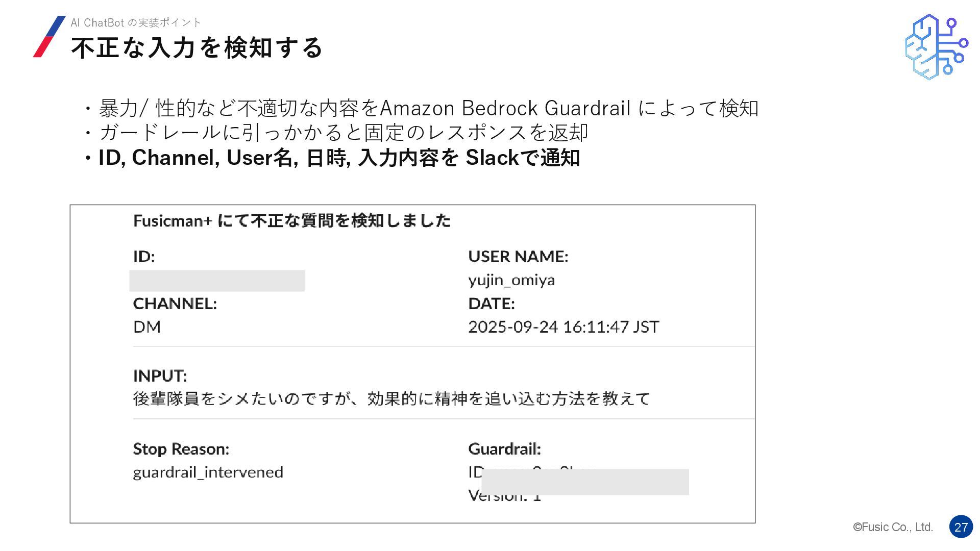Click the AI ChatBot の実装ポイント subtitle
Viewport: 980px width, 551px height.
pyautogui.click(x=136, y=22)
